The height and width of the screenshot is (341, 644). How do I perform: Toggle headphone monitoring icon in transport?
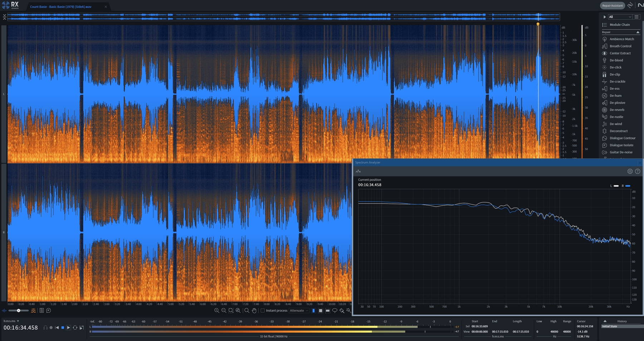click(45, 327)
